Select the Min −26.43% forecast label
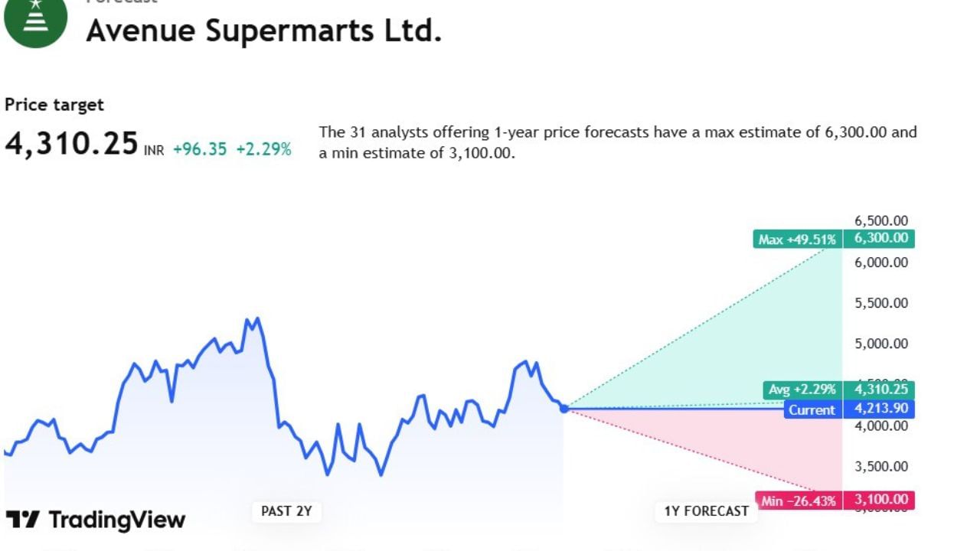This screenshot has height=551, width=980. point(799,501)
